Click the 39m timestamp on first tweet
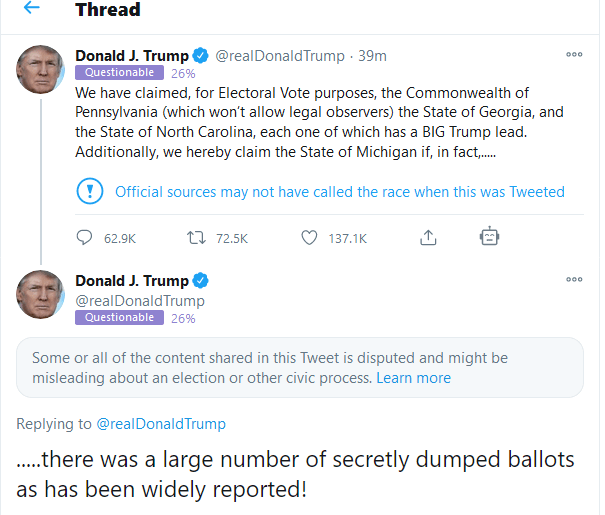This screenshot has height=515, width=605. pyautogui.click(x=374, y=56)
